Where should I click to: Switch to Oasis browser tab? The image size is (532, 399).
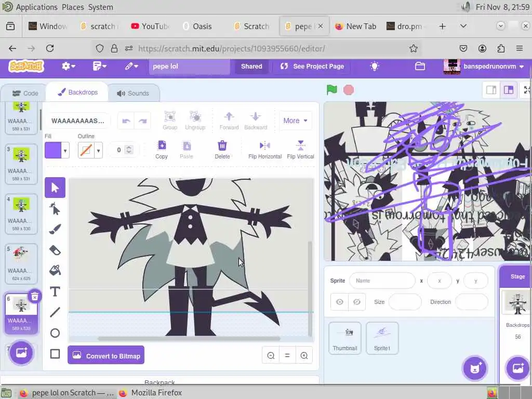(x=197, y=26)
